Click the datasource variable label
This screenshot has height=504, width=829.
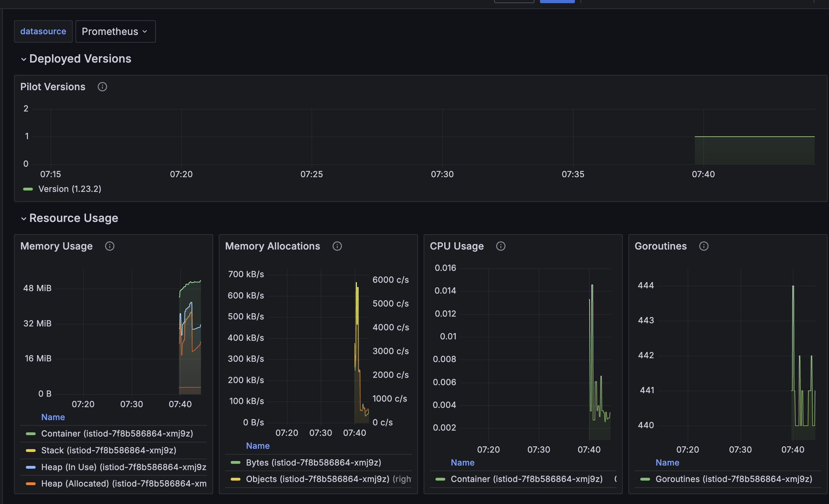point(43,31)
